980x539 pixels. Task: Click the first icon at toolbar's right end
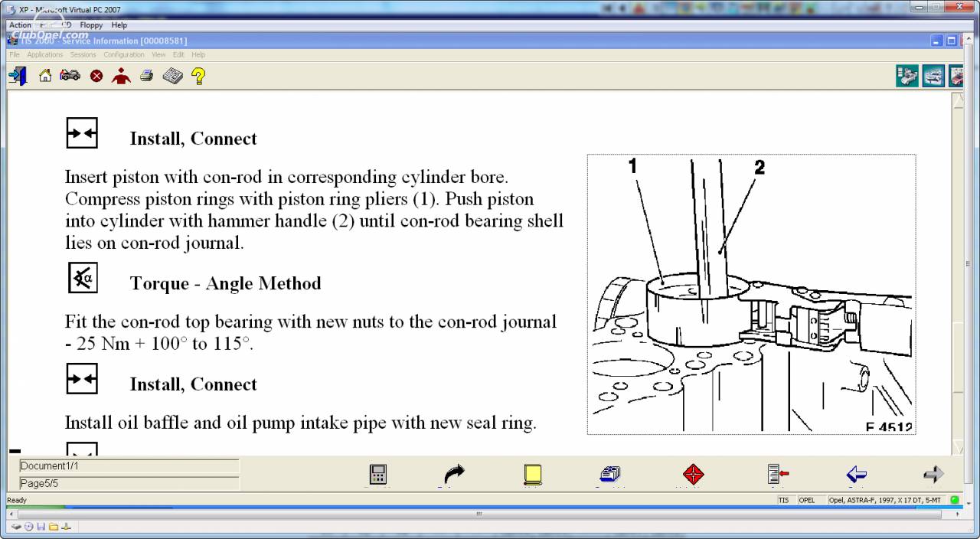pyautogui.click(x=907, y=76)
